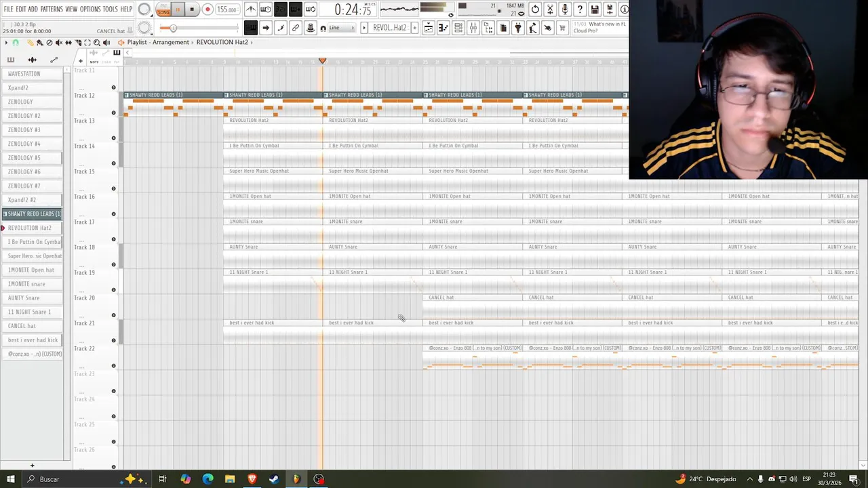
Task: Select WAVESTATION pattern in picker
Action: [32, 74]
